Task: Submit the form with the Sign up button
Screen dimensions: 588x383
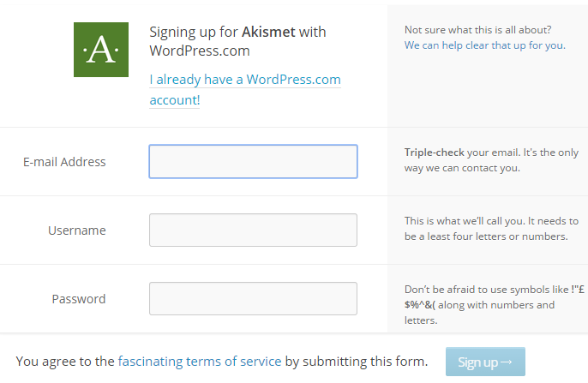Action: click(485, 362)
